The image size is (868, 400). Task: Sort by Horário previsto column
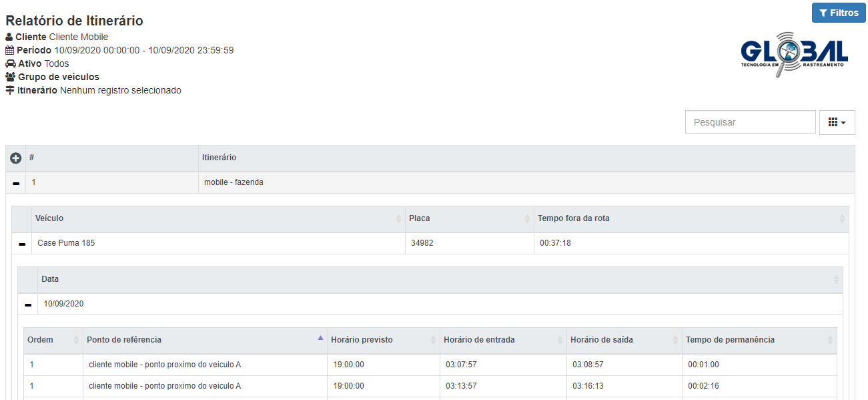[383, 341]
